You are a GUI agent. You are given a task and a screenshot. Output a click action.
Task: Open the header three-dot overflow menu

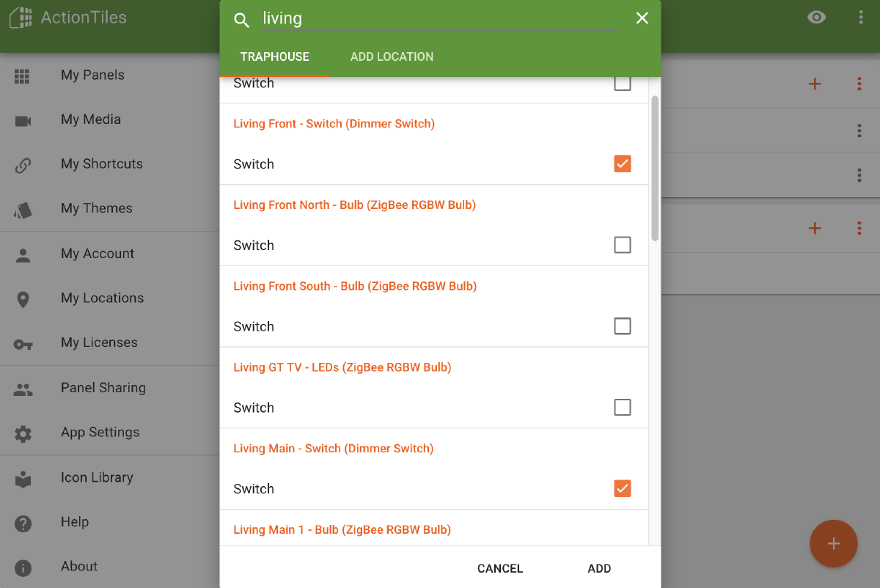[861, 18]
